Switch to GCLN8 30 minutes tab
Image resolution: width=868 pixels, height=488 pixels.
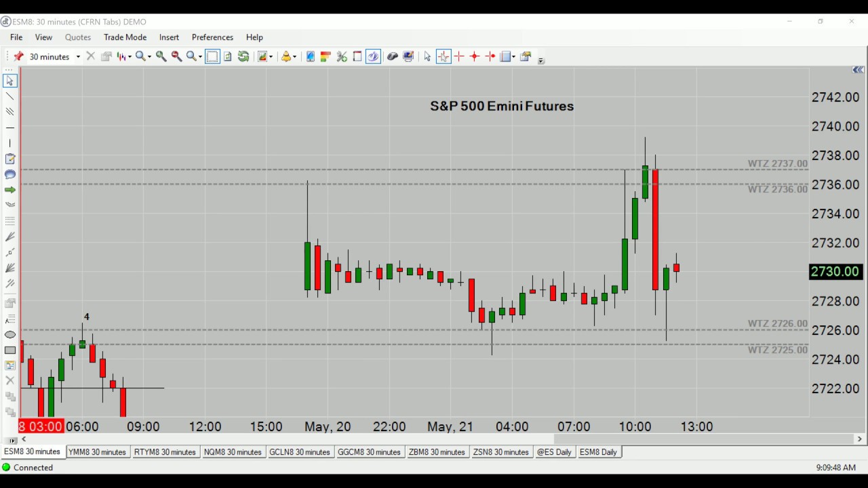(x=300, y=452)
